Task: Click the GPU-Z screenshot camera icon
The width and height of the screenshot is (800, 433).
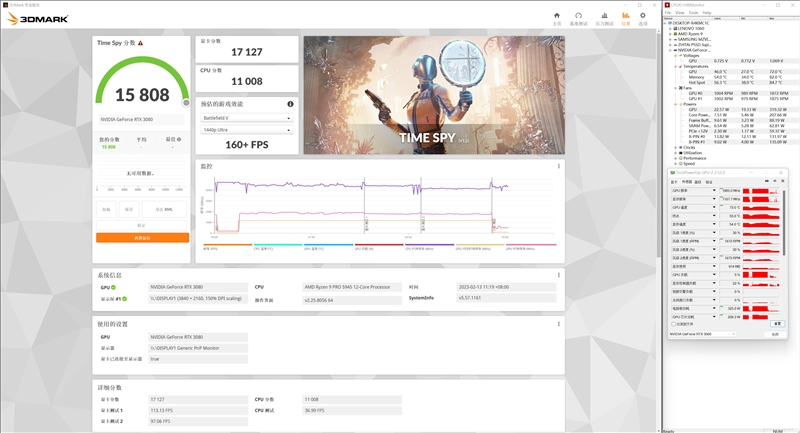Action: (x=767, y=181)
